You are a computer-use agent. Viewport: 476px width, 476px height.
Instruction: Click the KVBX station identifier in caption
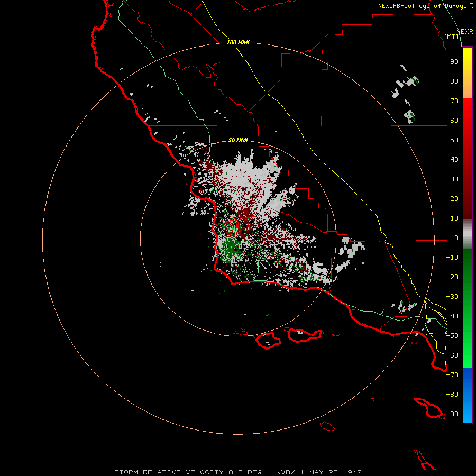[x=286, y=472]
